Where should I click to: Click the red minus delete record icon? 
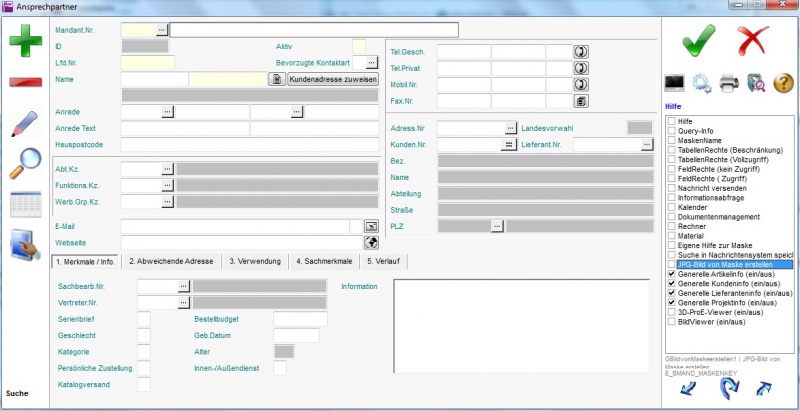[x=25, y=82]
